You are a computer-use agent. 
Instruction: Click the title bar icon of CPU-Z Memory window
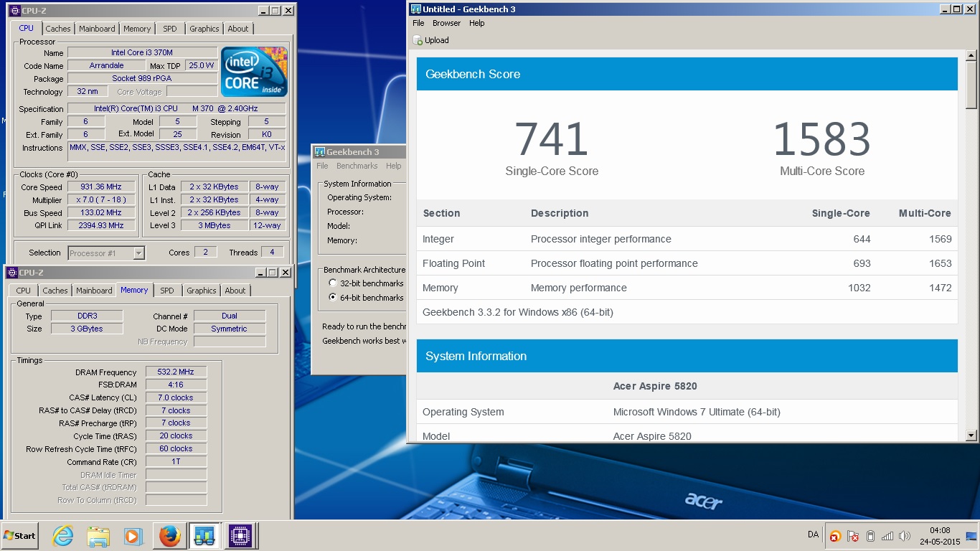coord(11,273)
